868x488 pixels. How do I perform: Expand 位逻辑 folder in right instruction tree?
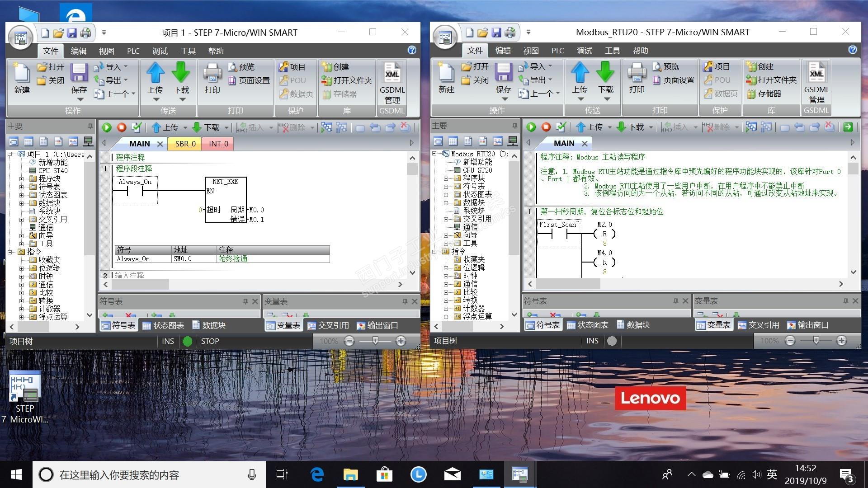click(446, 267)
